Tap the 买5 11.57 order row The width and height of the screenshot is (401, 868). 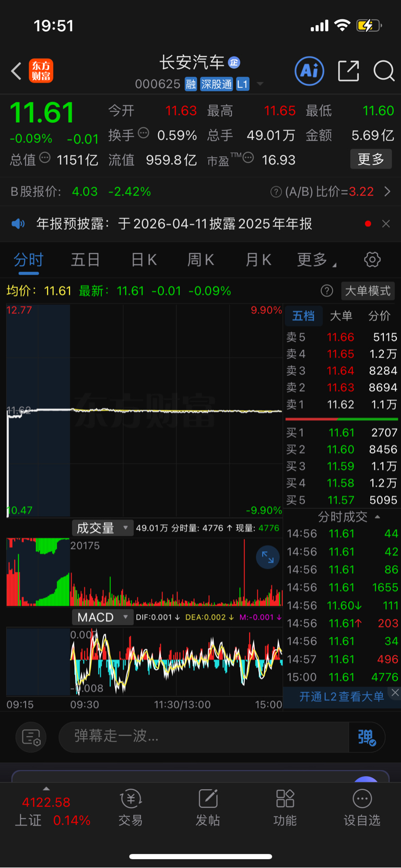click(x=341, y=500)
